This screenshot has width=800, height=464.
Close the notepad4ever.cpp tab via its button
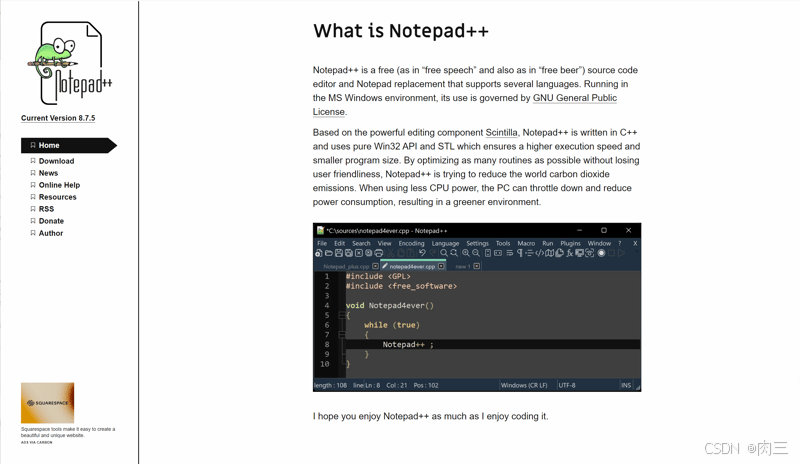click(441, 266)
